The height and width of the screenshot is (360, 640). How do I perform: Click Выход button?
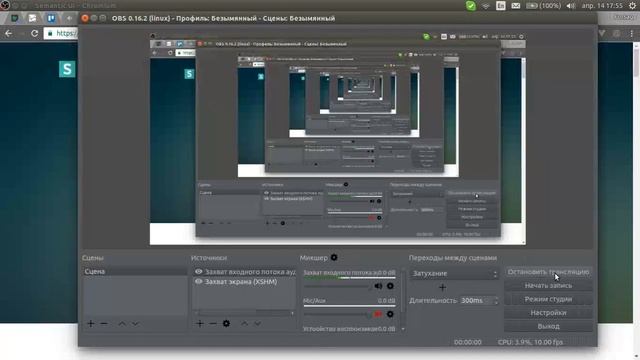(x=548, y=327)
